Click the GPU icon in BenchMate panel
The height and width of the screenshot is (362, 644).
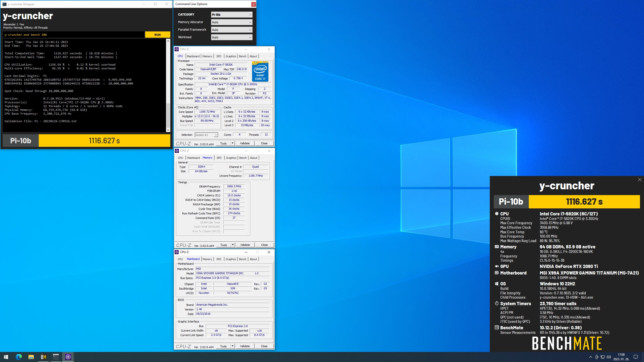click(497, 266)
